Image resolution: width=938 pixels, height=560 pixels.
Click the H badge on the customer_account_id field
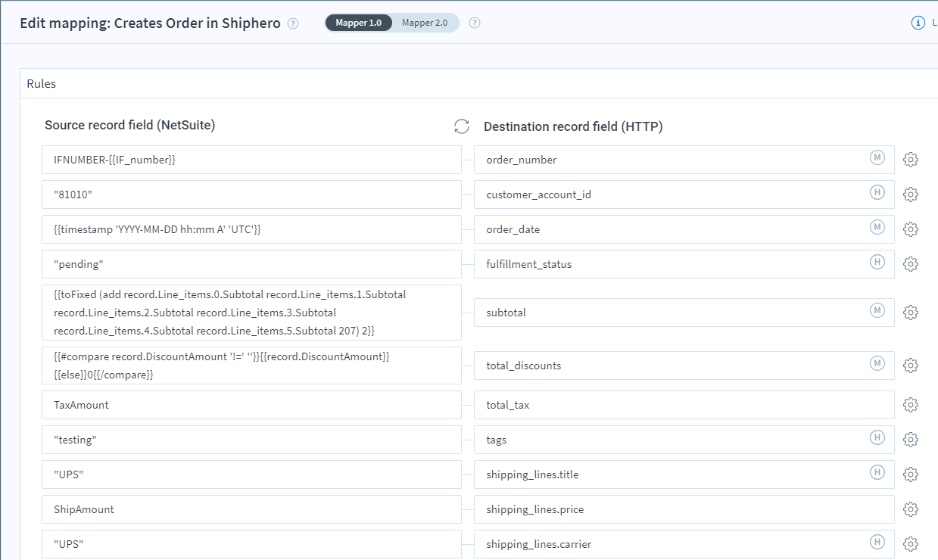877,194
